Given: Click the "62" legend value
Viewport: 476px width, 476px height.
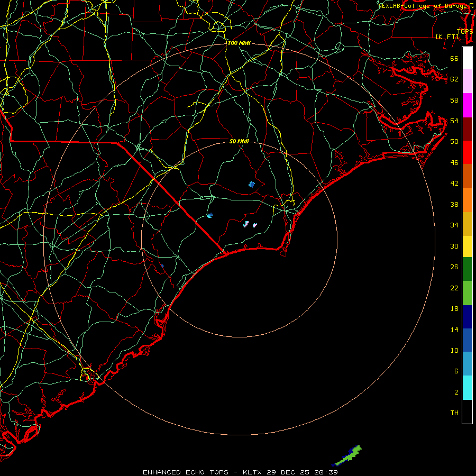Looking at the screenshot, I should click(454, 79).
